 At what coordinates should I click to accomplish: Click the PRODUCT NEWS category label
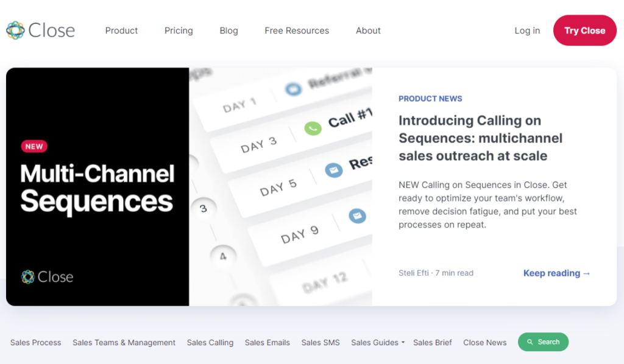tap(430, 99)
